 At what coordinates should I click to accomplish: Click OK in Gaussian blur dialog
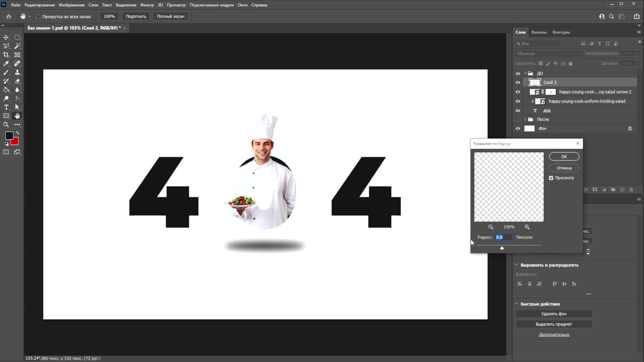pos(564,157)
